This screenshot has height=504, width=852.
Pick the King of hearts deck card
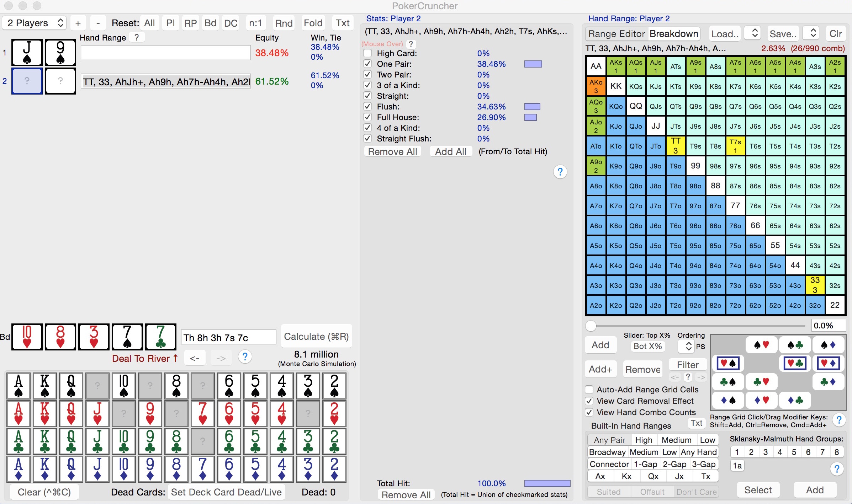(45, 413)
